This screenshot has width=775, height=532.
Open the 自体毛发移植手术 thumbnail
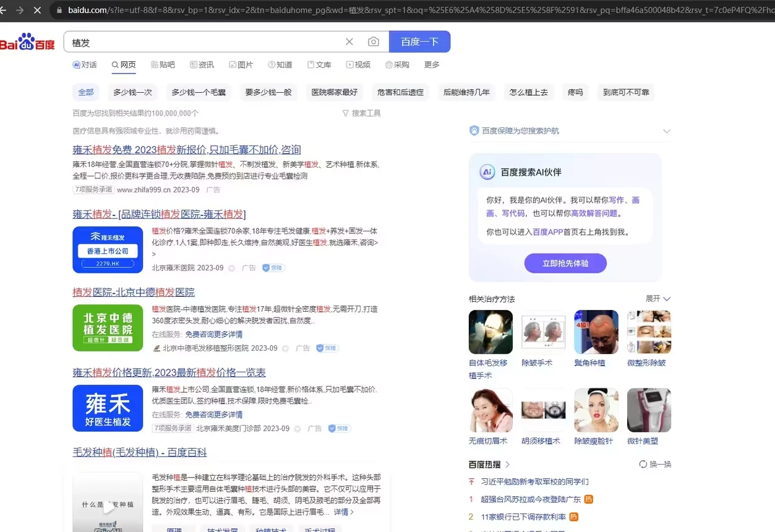pyautogui.click(x=490, y=332)
